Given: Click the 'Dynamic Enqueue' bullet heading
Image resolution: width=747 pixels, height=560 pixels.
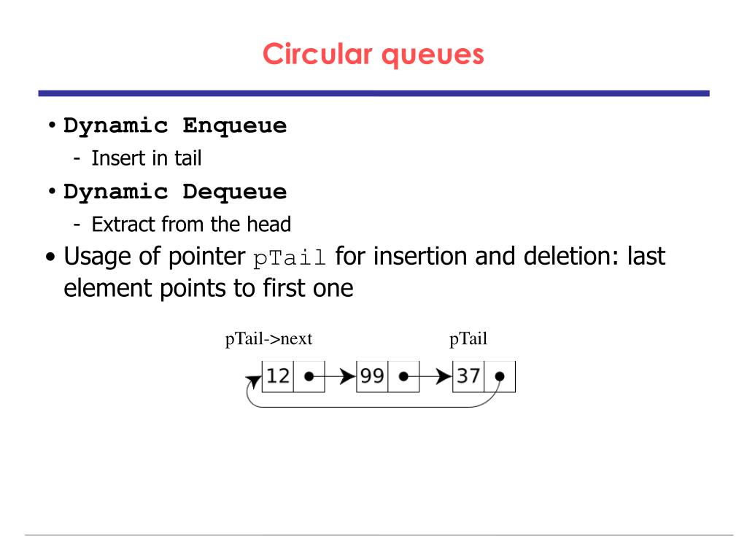Looking at the screenshot, I should point(175,126).
